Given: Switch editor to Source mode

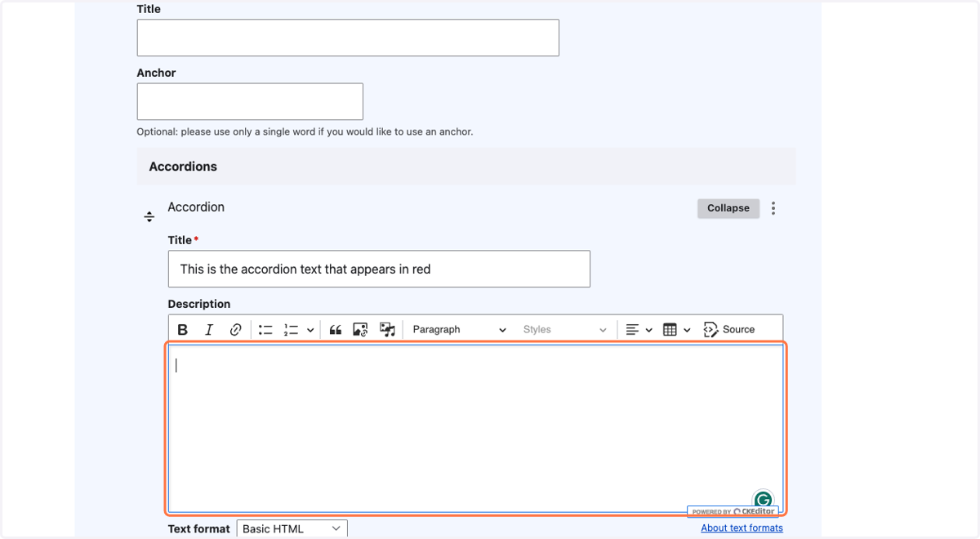Looking at the screenshot, I should (x=729, y=330).
